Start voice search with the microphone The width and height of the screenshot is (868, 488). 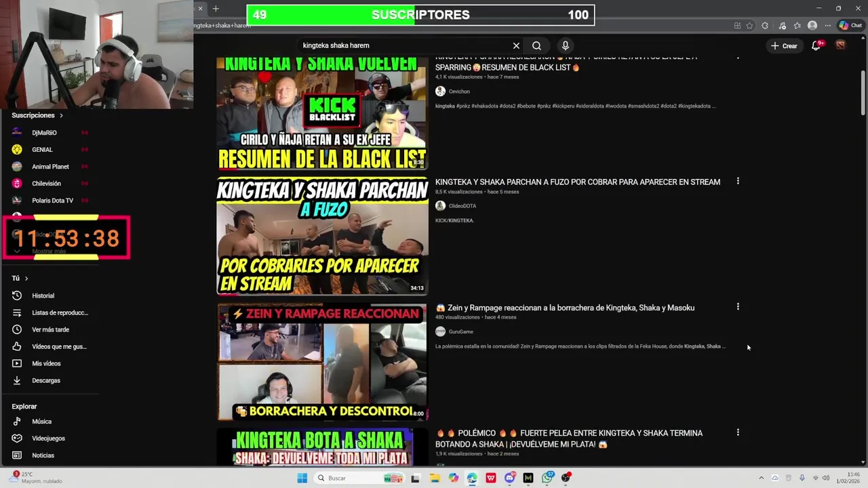point(566,45)
